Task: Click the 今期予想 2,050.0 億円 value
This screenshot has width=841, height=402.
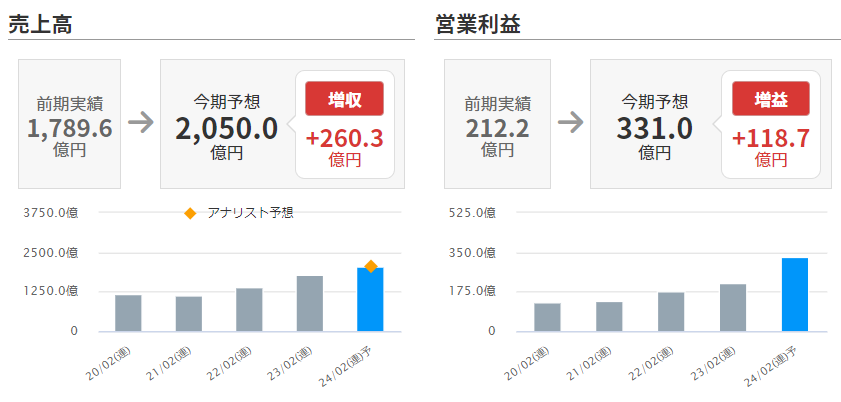Action: pyautogui.click(x=226, y=128)
